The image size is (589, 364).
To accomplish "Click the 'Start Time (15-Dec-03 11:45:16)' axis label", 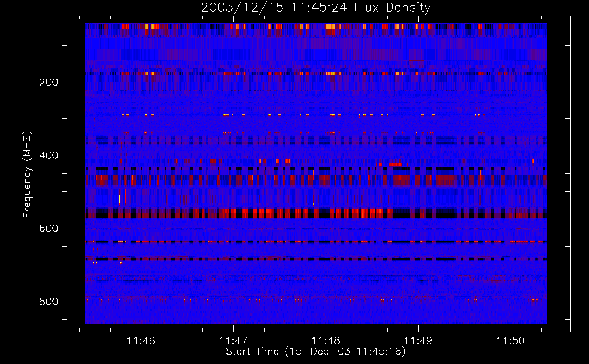I will 316,352.
